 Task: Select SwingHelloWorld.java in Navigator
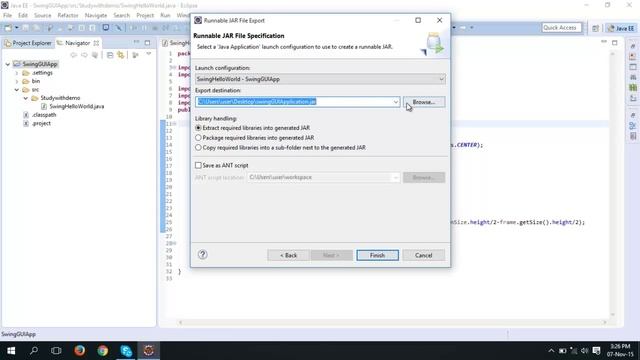pyautogui.click(x=77, y=107)
